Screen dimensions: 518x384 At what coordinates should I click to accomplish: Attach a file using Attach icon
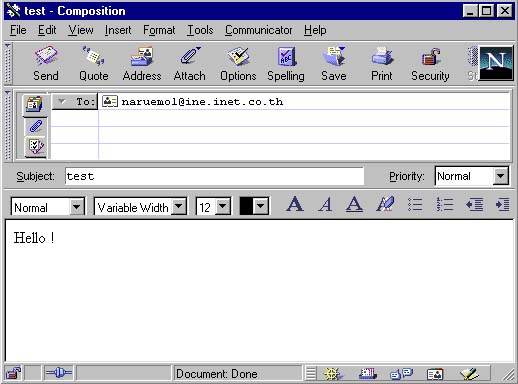(190, 64)
